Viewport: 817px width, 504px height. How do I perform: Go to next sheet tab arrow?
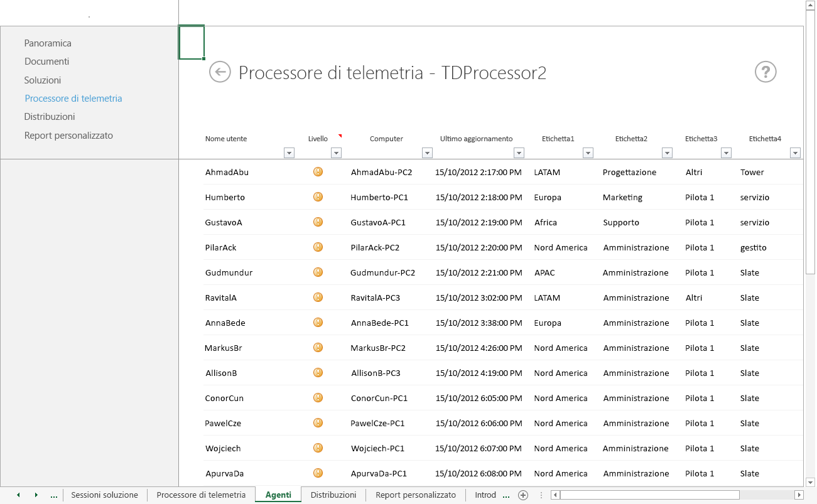click(x=36, y=495)
